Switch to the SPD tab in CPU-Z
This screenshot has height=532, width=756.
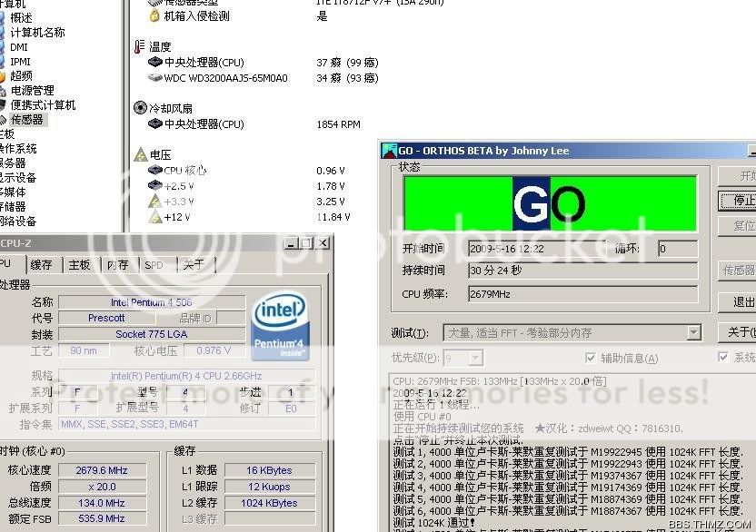(x=154, y=264)
